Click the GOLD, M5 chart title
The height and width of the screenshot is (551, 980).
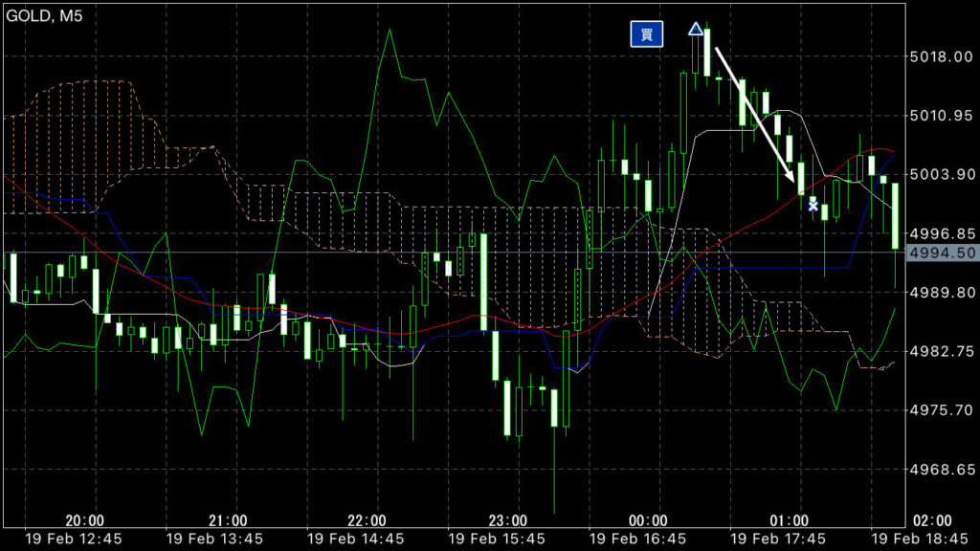[44, 15]
